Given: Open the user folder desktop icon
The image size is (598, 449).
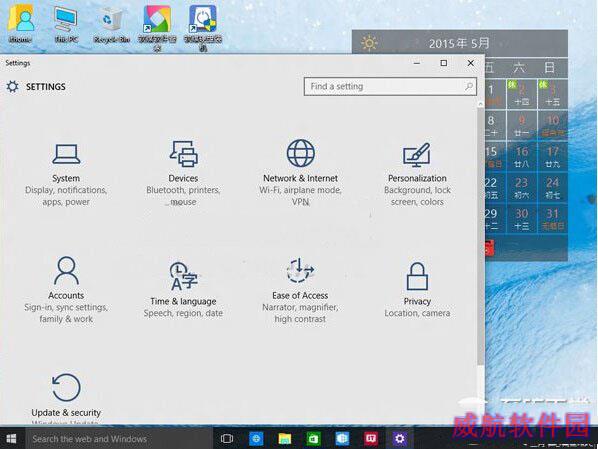Looking at the screenshot, I should click(20, 24).
